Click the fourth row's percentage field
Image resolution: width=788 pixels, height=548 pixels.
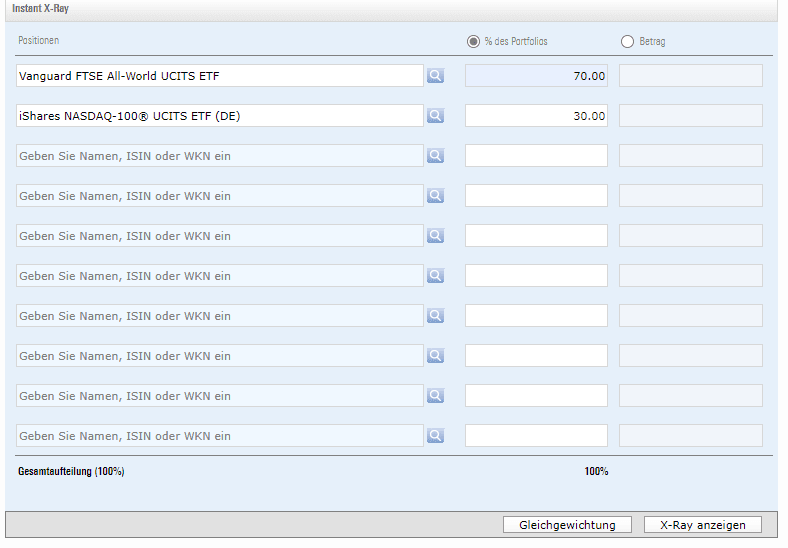(536, 196)
